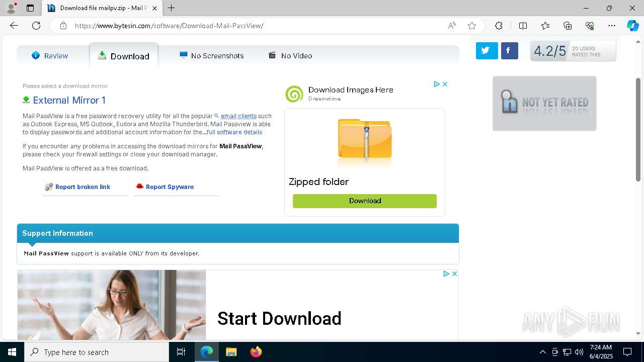Open Task View on the taskbar
The width and height of the screenshot is (644, 362).
tap(181, 352)
